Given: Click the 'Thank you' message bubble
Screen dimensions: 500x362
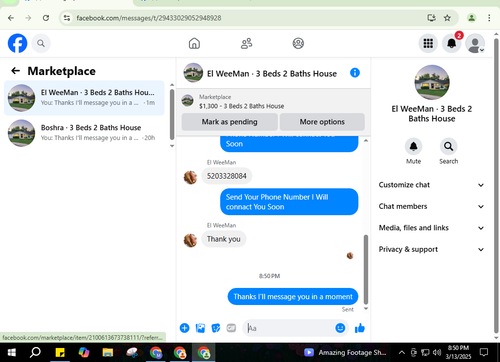Looking at the screenshot, I should point(224,239).
